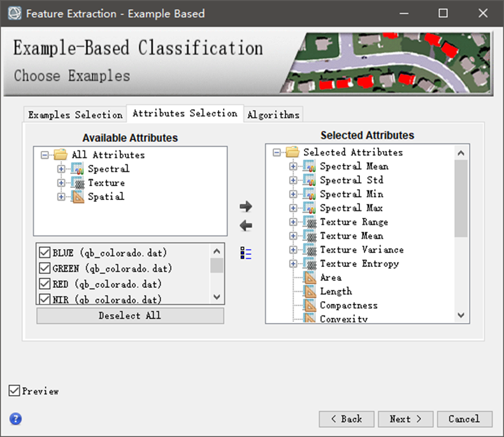
Task: Click the Spatial attribute icon
Action: [77, 197]
